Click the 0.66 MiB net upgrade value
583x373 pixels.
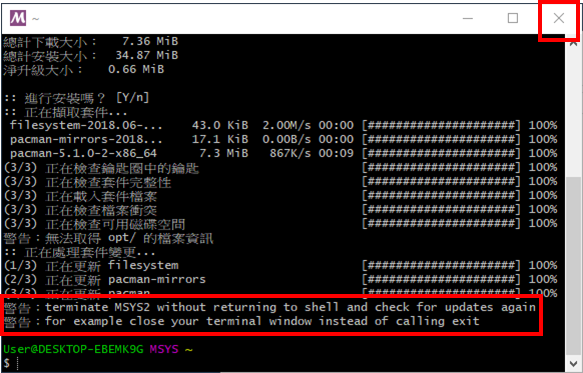(136, 69)
